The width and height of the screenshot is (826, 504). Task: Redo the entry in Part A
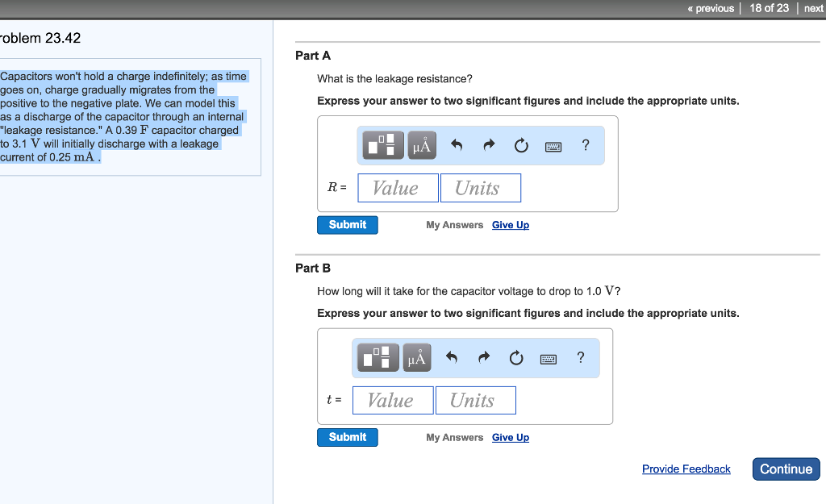489,146
